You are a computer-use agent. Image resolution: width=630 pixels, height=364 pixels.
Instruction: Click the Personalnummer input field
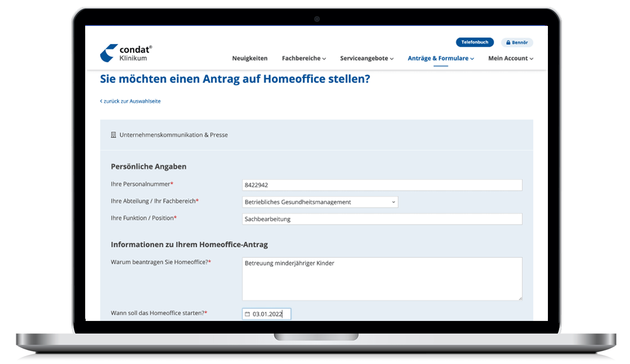pos(382,185)
